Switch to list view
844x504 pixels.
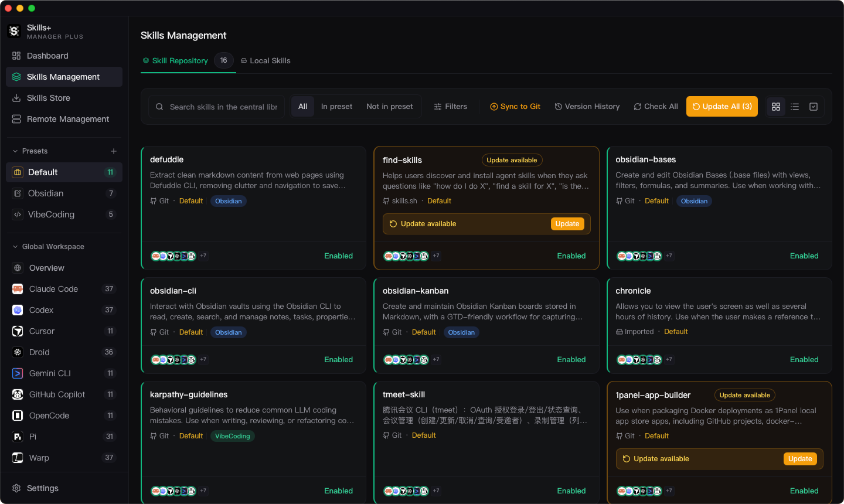[x=795, y=107]
